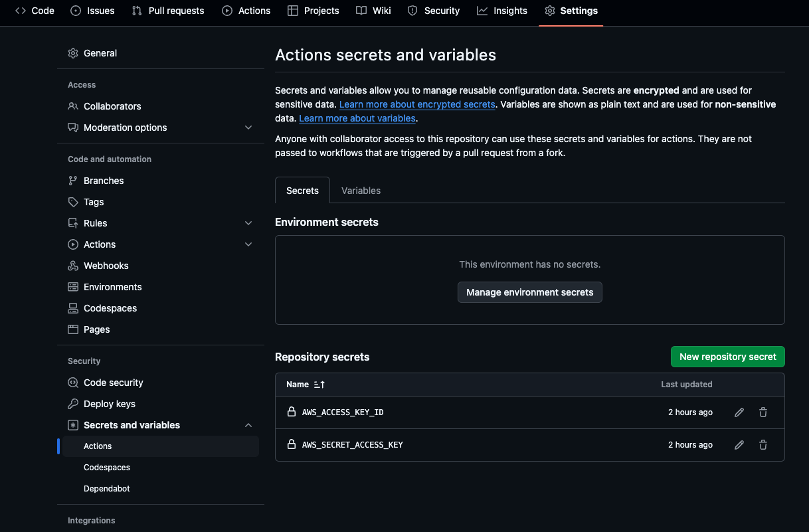809x532 pixels.
Task: Delete the AWS_SECRET_ACCESS_KEY secret via trash icon
Action: pos(763,445)
